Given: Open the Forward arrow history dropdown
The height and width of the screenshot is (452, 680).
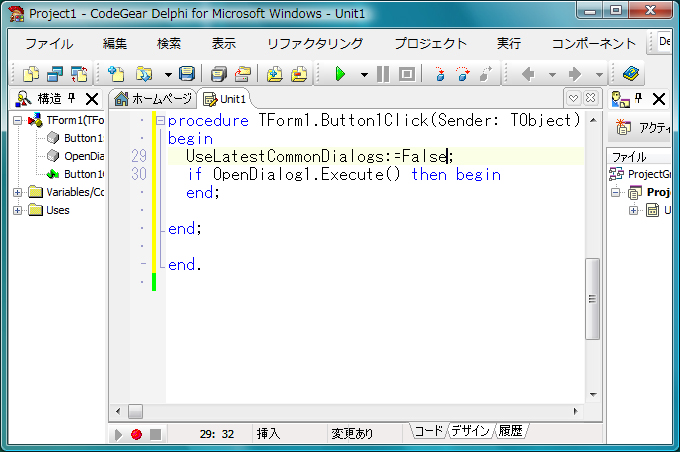Looking at the screenshot, I should pos(599,75).
